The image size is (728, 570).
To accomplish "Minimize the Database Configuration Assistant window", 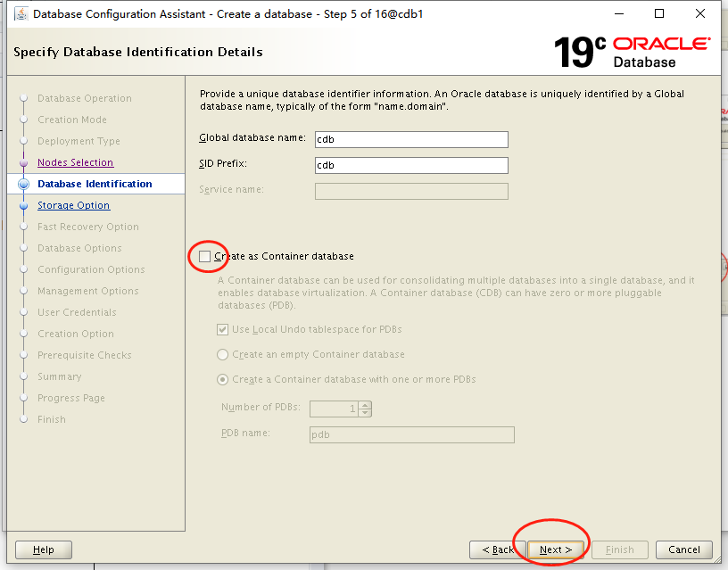I will (x=619, y=14).
